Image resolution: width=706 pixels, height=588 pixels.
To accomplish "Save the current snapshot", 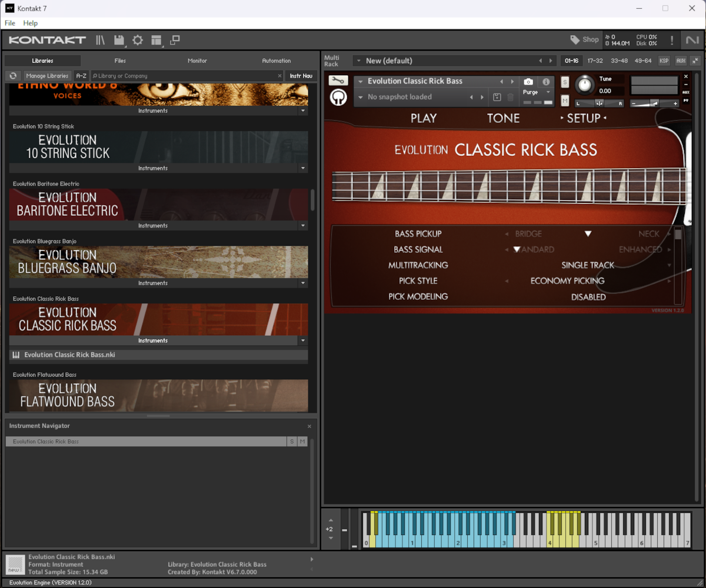I will click(497, 97).
